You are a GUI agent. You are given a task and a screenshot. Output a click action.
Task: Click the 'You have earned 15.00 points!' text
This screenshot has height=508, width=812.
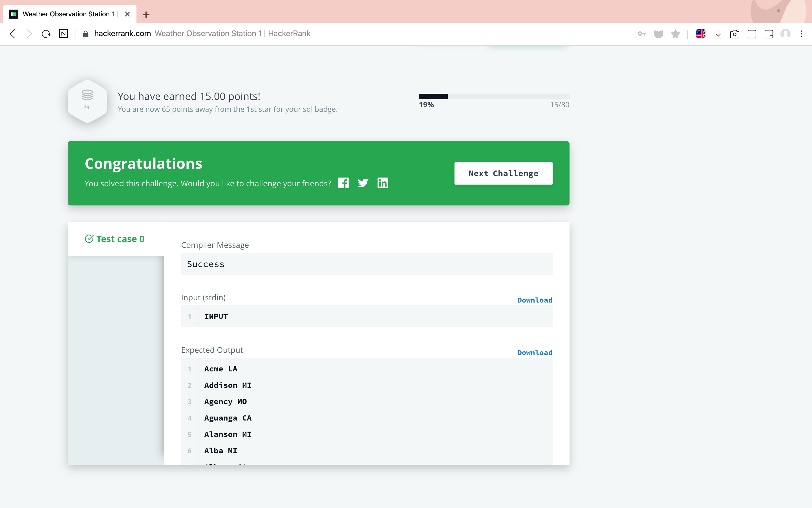[x=189, y=97]
